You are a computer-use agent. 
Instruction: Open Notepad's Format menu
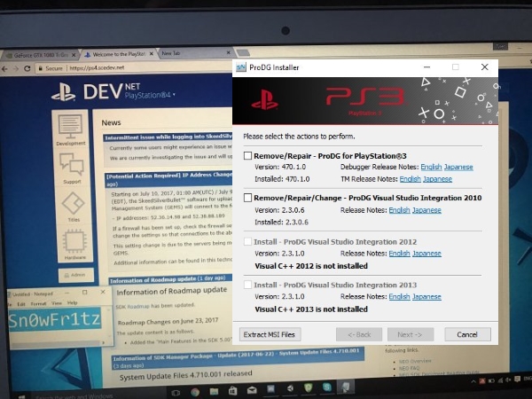(38, 303)
